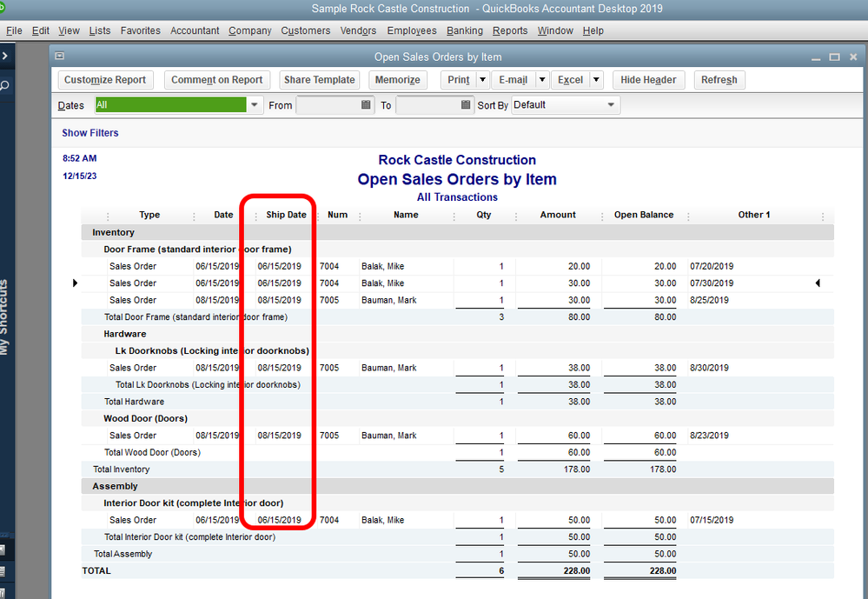
Task: Click the Total Wood Door (Doors) label
Action: point(152,453)
